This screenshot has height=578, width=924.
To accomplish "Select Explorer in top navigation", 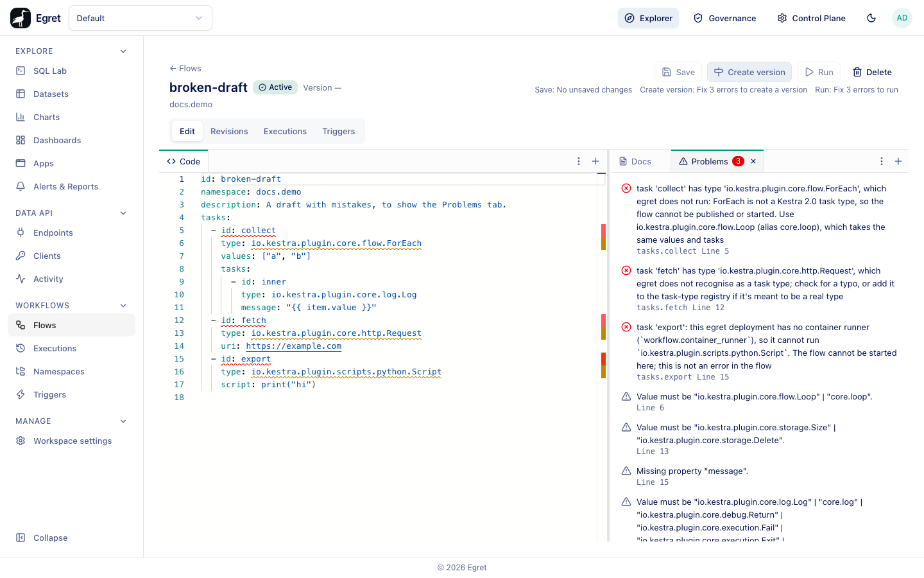I will 649,18.
